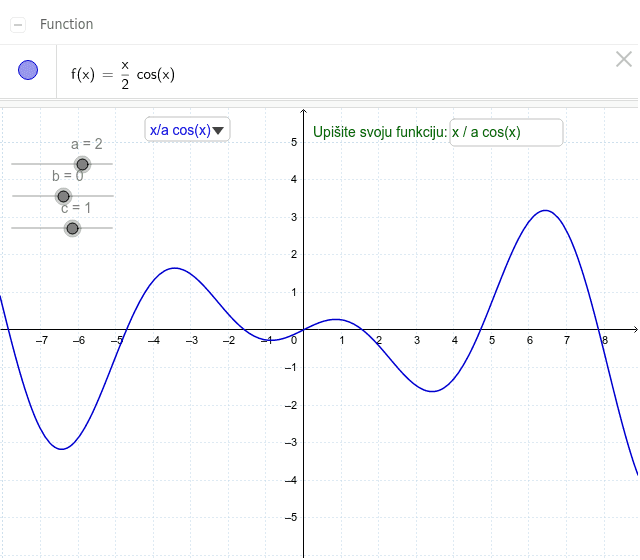This screenshot has width=640, height=560.
Task: Click the 'c = 1' slider label
Action: (x=76, y=208)
